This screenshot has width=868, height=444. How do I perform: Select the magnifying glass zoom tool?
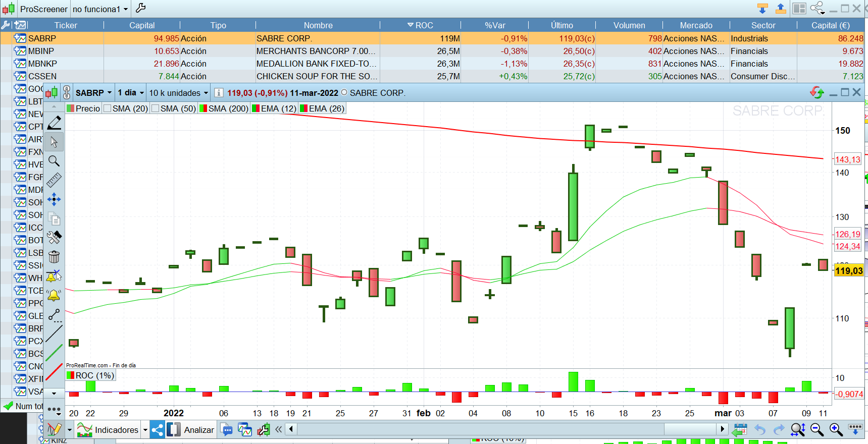(x=54, y=161)
